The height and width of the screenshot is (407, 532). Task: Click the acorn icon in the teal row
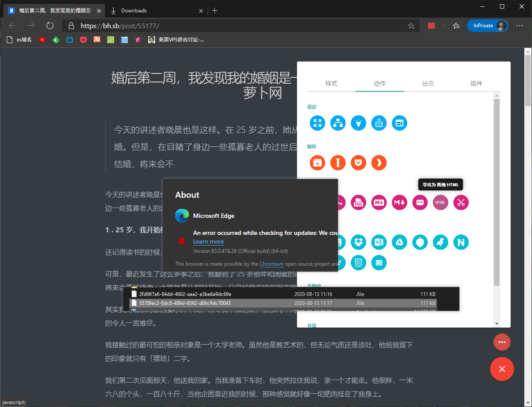pyautogui.click(x=420, y=242)
